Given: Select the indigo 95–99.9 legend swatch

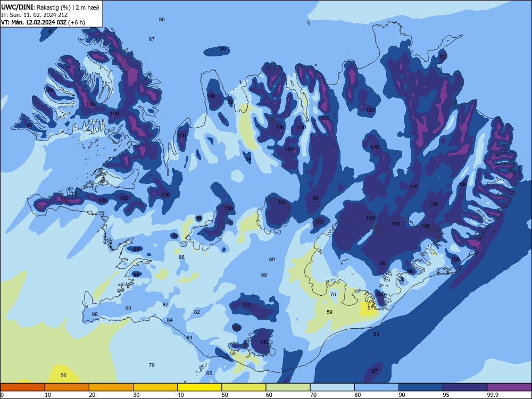Looking at the screenshot, I should tap(465, 387).
